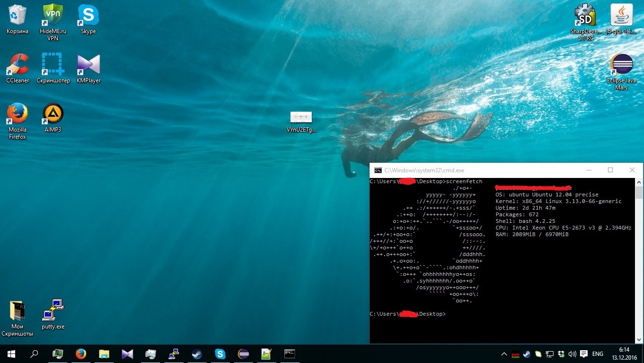Open the volume control tray icon
This screenshot has height=363, width=644.
pyautogui.click(x=572, y=354)
